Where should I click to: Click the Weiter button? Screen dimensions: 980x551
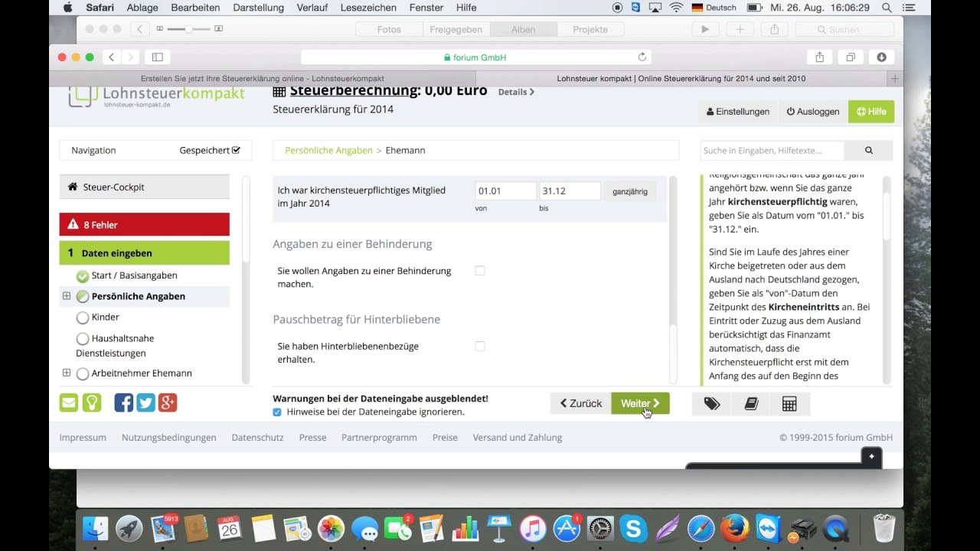tap(640, 403)
